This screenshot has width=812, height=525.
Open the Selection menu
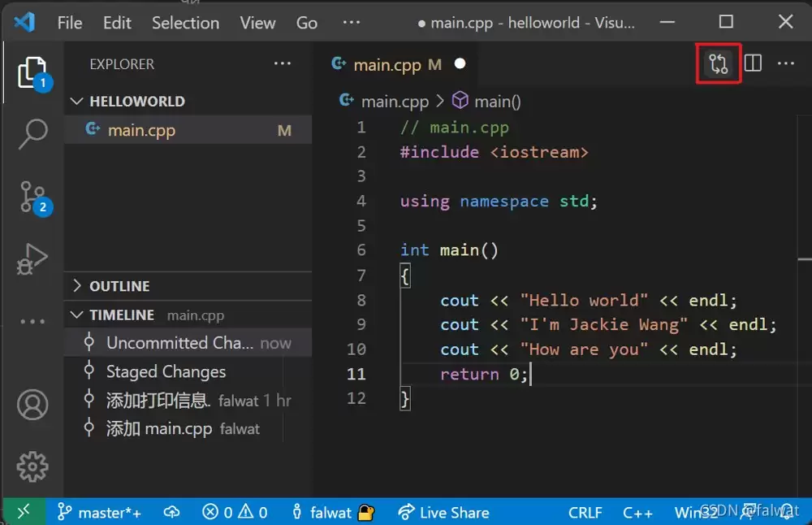[x=185, y=23]
